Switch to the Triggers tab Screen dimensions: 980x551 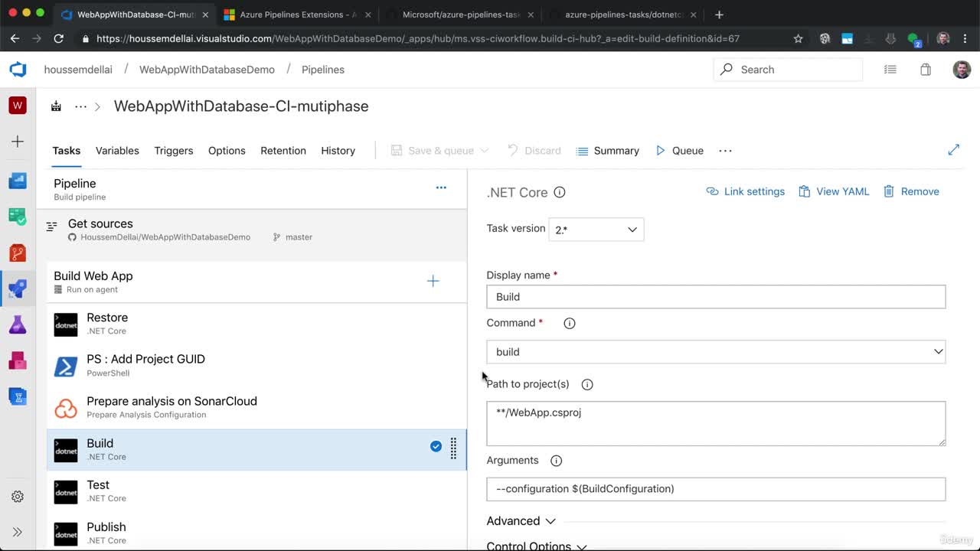[x=174, y=151]
